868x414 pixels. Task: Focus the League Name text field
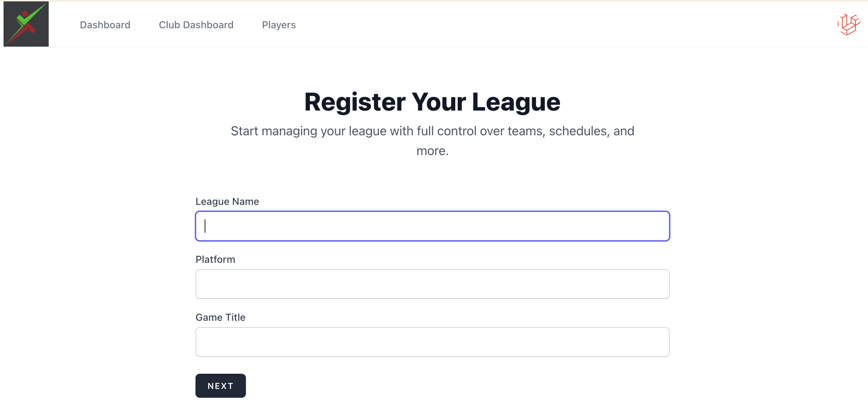(x=433, y=226)
